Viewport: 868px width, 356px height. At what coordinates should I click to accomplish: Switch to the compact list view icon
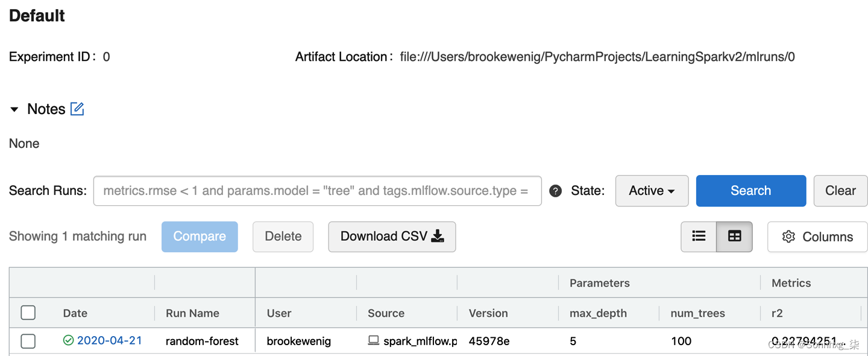pyautogui.click(x=699, y=237)
